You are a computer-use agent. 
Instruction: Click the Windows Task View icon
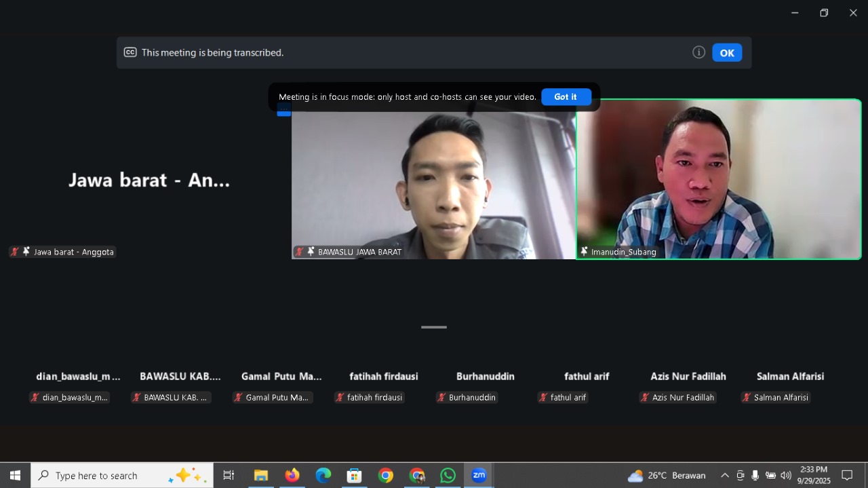coord(229,475)
